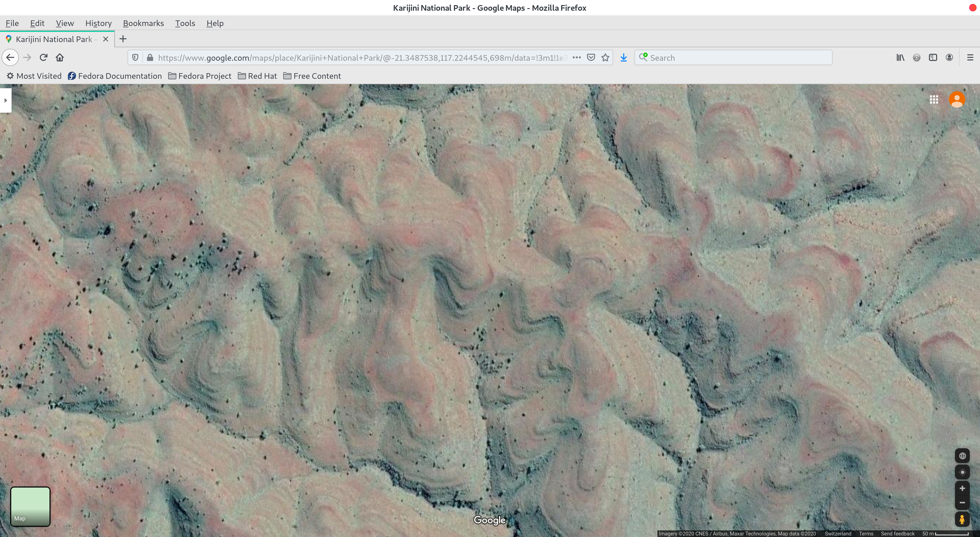Open the History menu

pyautogui.click(x=98, y=23)
